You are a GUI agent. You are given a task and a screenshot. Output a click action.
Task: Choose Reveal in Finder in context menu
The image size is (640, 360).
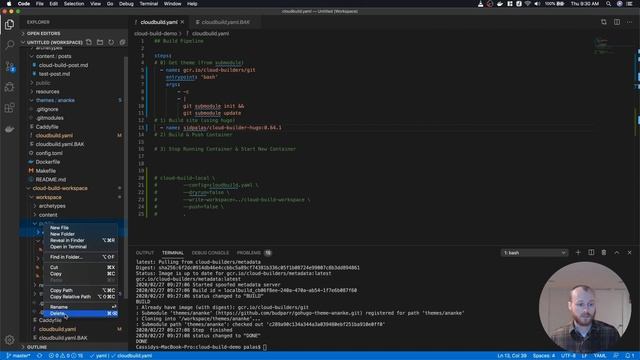coord(81,240)
